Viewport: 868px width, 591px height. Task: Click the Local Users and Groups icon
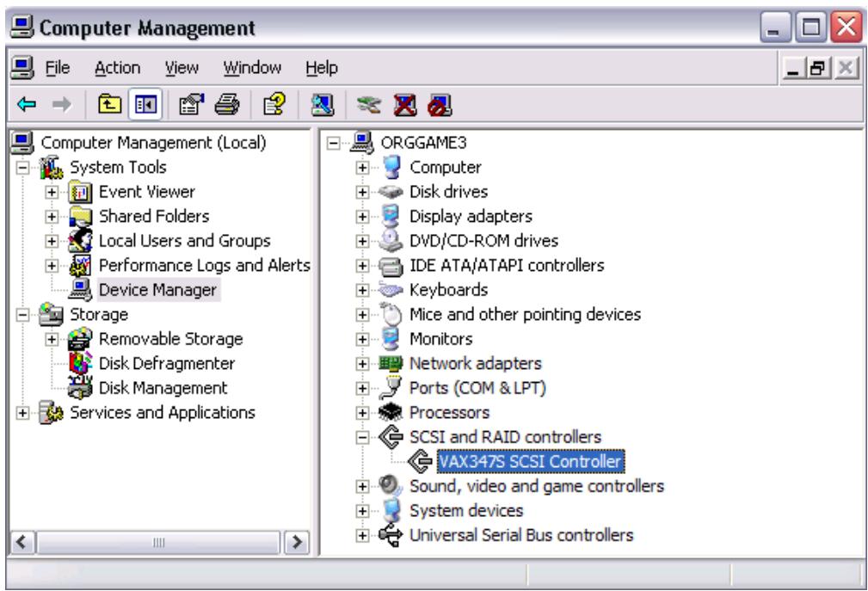click(x=80, y=241)
